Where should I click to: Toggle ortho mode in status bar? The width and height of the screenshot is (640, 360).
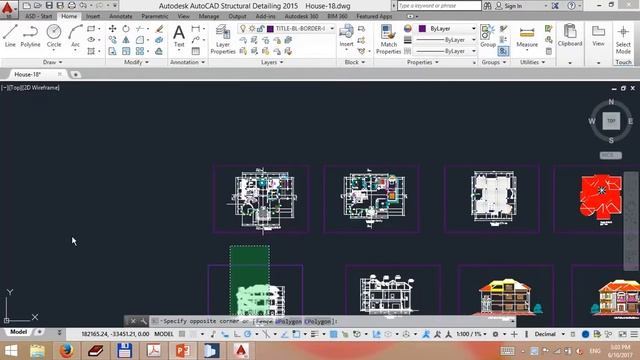237,334
